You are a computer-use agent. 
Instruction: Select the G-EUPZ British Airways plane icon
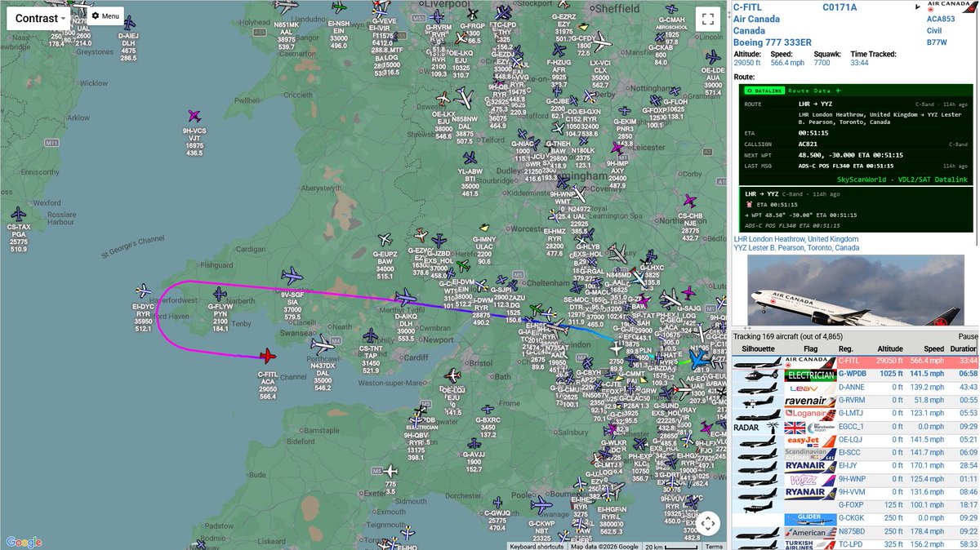(385, 241)
